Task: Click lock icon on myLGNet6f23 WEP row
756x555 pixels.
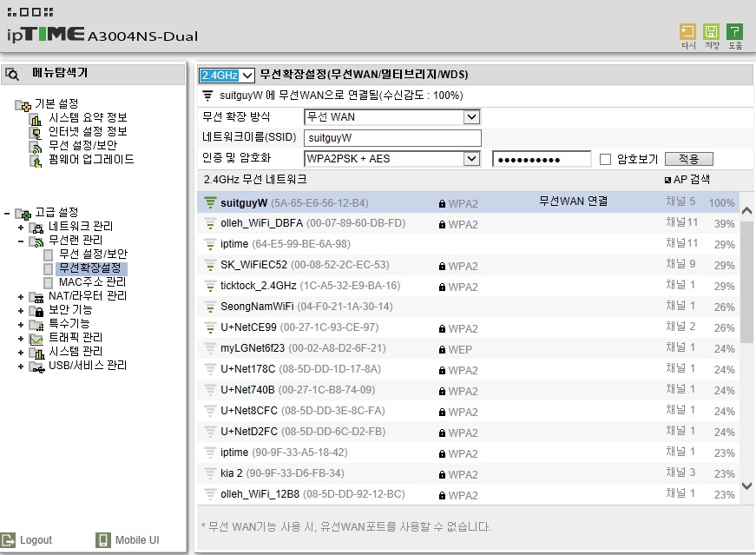Action: click(x=442, y=349)
